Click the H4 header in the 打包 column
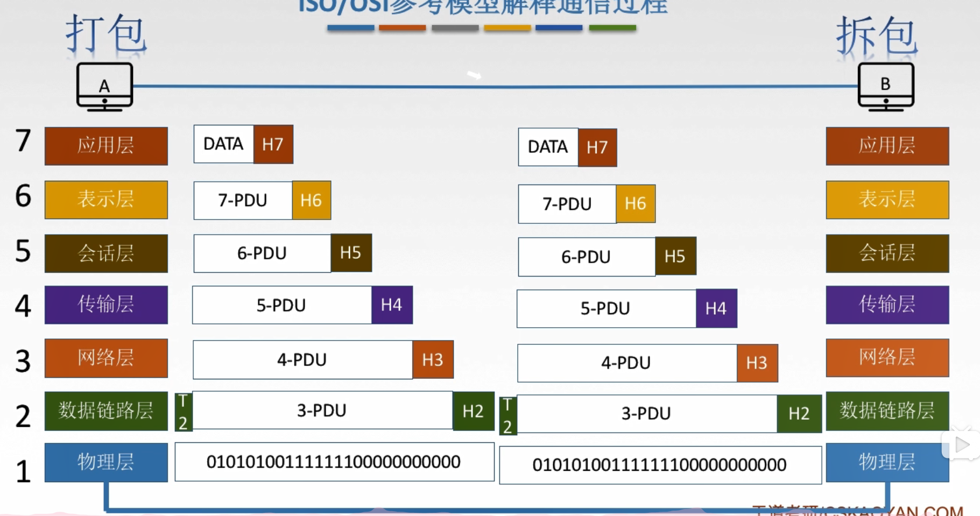This screenshot has height=516, width=980. click(392, 305)
